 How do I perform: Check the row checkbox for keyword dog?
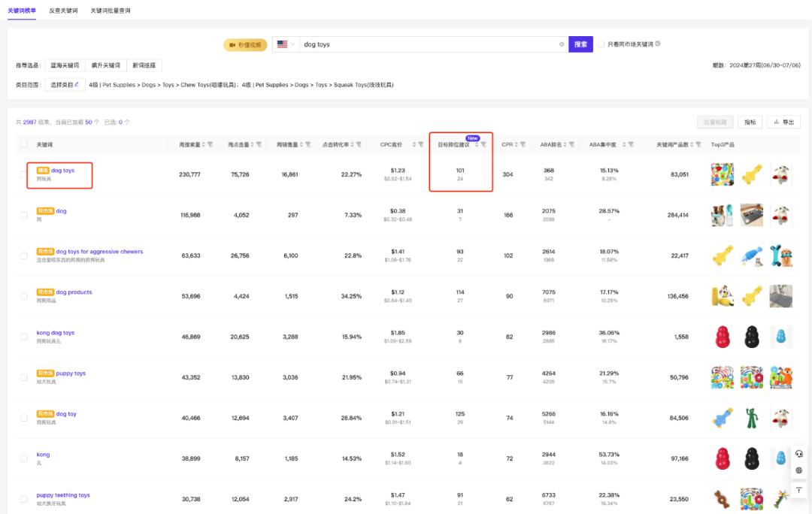click(24, 215)
